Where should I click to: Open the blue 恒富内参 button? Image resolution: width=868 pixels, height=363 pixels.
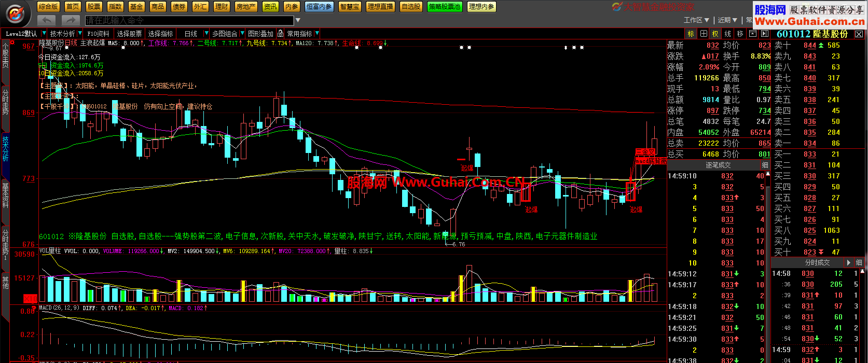click(319, 7)
